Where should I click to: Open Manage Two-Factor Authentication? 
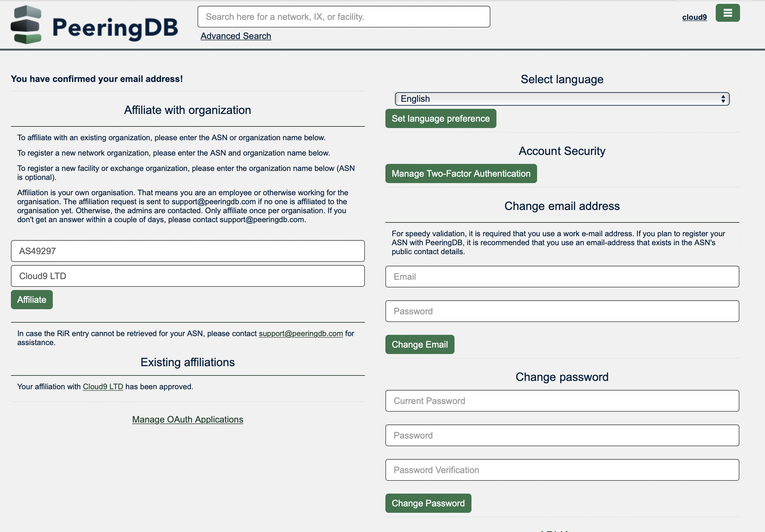461,173
